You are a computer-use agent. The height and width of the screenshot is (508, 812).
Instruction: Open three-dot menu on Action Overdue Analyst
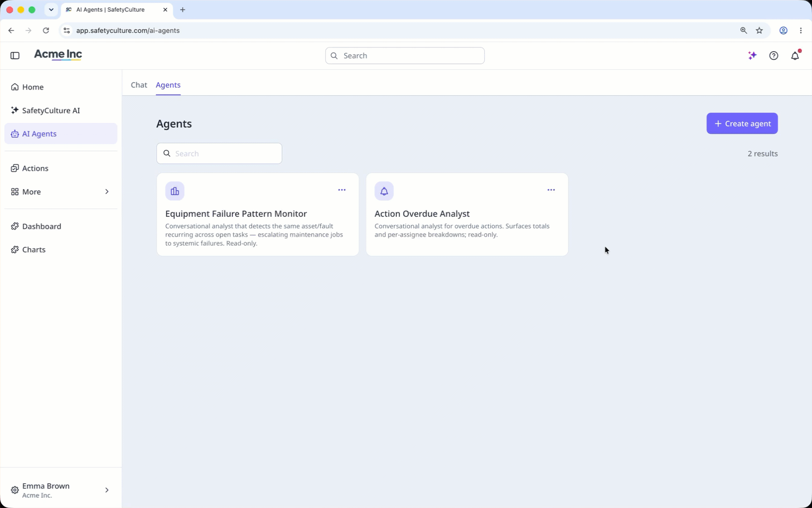[x=551, y=190]
